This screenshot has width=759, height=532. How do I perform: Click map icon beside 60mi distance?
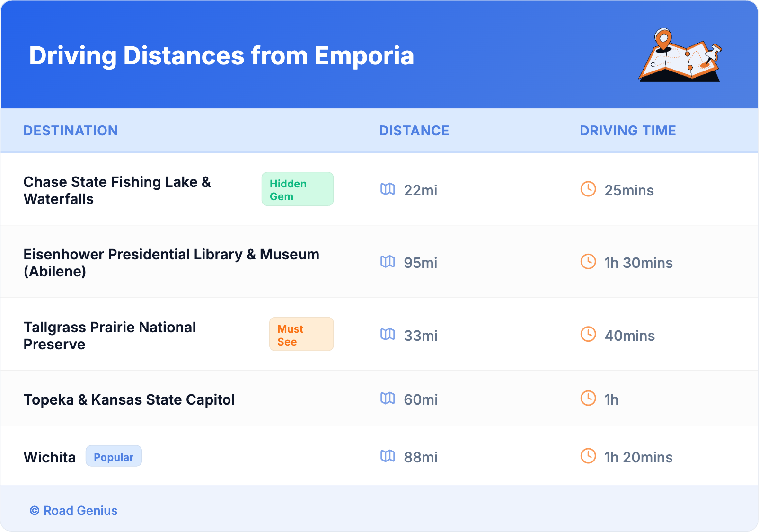coord(388,399)
